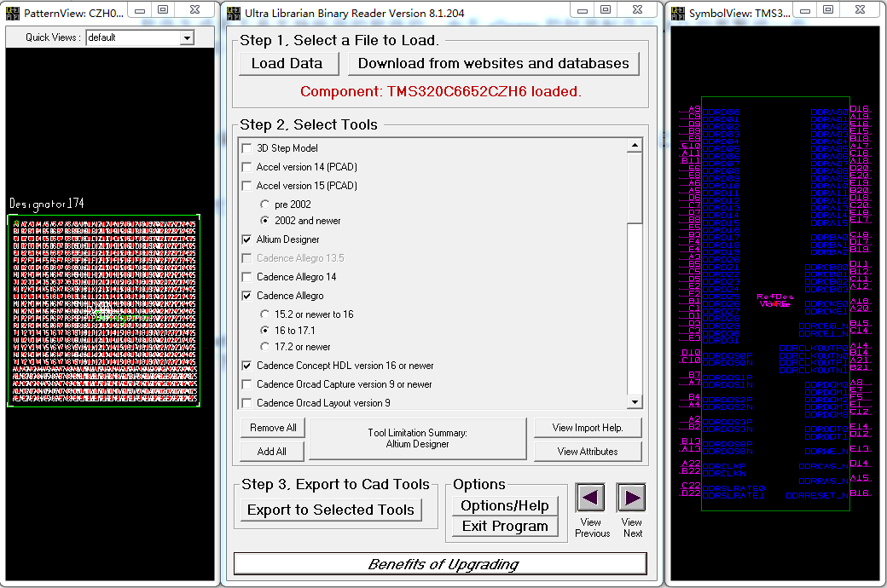Viewport: 887px width, 588px height.
Task: Click the tools list scroll-down arrow
Action: pyautogui.click(x=635, y=402)
